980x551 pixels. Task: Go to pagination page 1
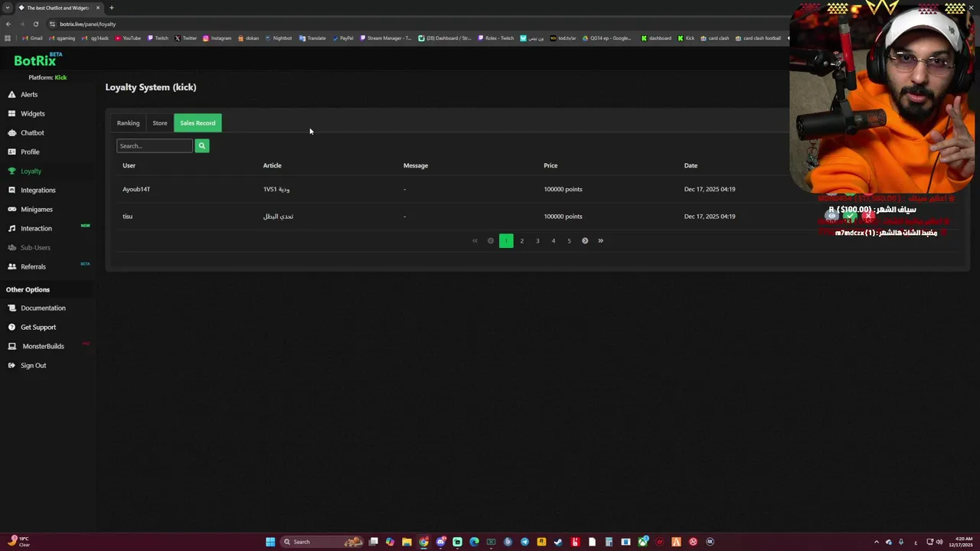[x=506, y=241]
